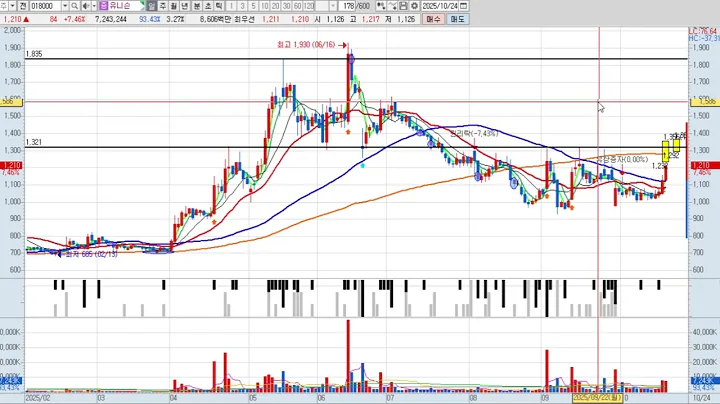This screenshot has height=404, width=720.
Task: Open the custom interval dropdown arrow
Action: click(333, 6)
